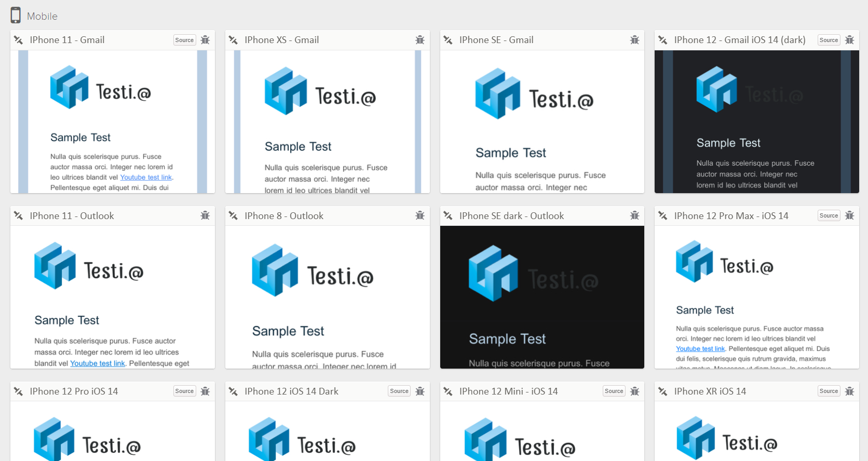The image size is (868, 461).
Task: Click Youtube test link in iPhone 11 - Gmail preview
Action: [x=146, y=178]
